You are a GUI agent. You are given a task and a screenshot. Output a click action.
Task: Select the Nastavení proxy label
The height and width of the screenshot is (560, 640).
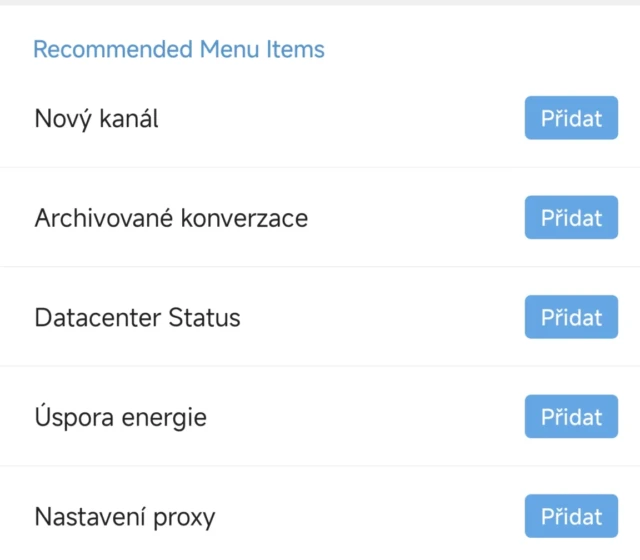click(124, 517)
